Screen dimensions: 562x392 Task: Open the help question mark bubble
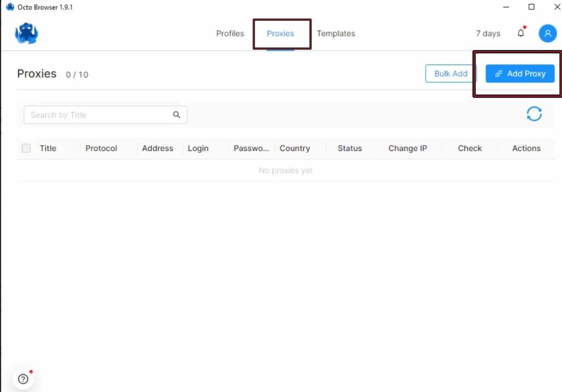click(x=23, y=379)
